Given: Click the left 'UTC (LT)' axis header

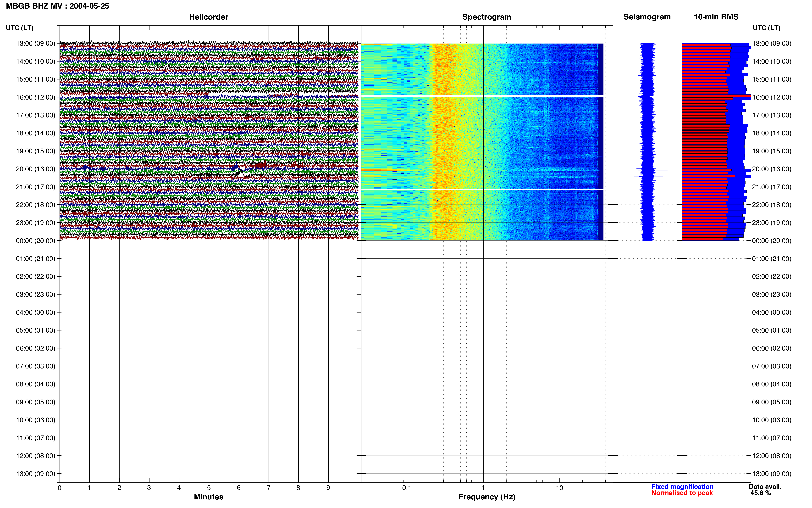Looking at the screenshot, I should (20, 28).
